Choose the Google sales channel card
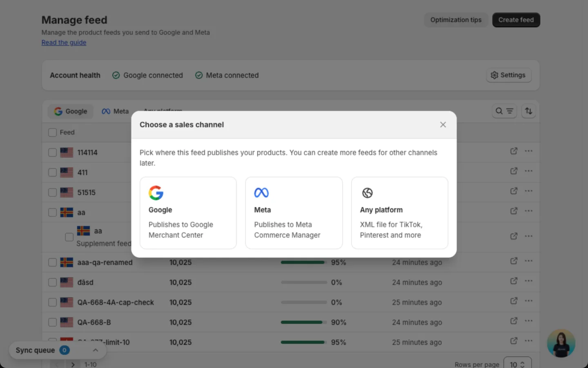This screenshot has width=588, height=368. tap(188, 213)
